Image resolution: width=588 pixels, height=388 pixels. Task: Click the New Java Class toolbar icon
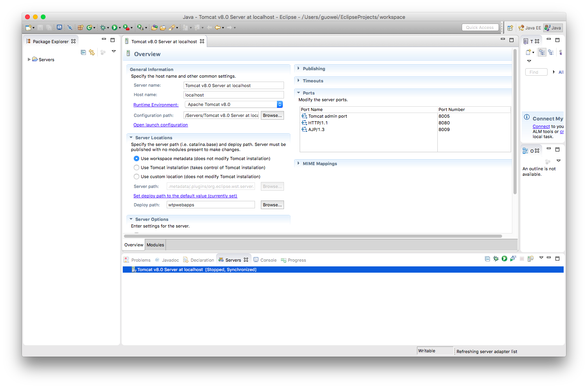pos(89,27)
